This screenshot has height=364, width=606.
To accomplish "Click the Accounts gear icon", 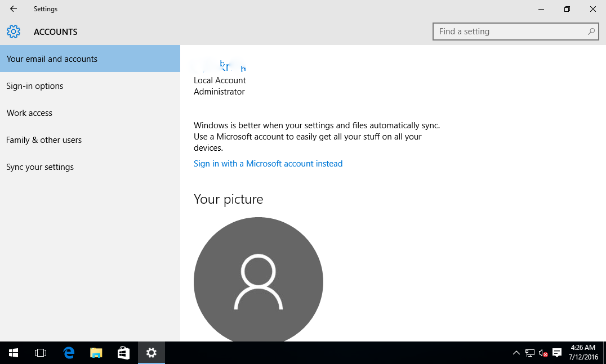I will click(x=14, y=32).
